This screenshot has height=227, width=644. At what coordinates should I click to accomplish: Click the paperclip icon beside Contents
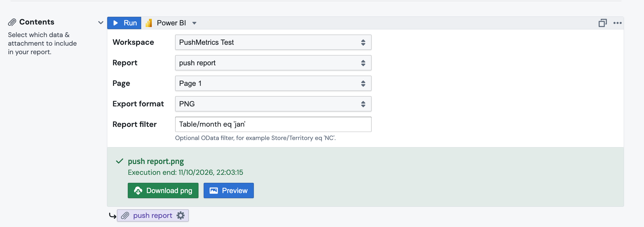[12, 22]
